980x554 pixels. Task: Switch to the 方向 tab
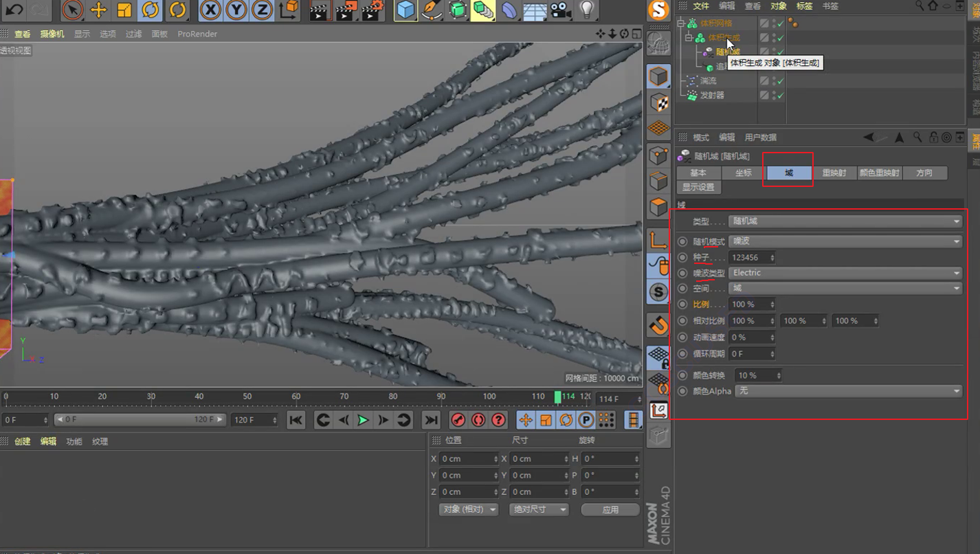924,173
